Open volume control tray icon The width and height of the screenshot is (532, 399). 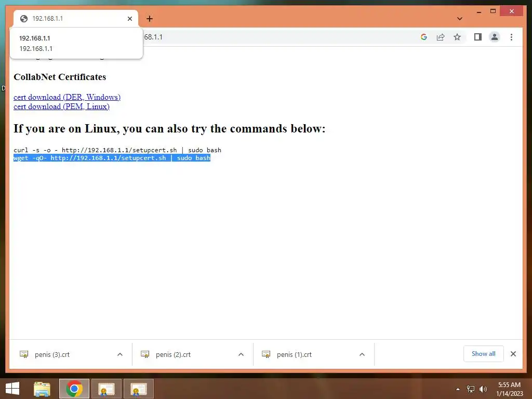click(x=483, y=389)
